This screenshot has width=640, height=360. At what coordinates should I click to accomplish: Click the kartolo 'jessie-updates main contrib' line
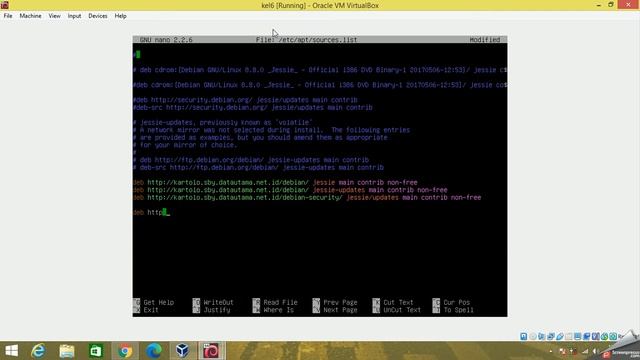tap(290, 190)
